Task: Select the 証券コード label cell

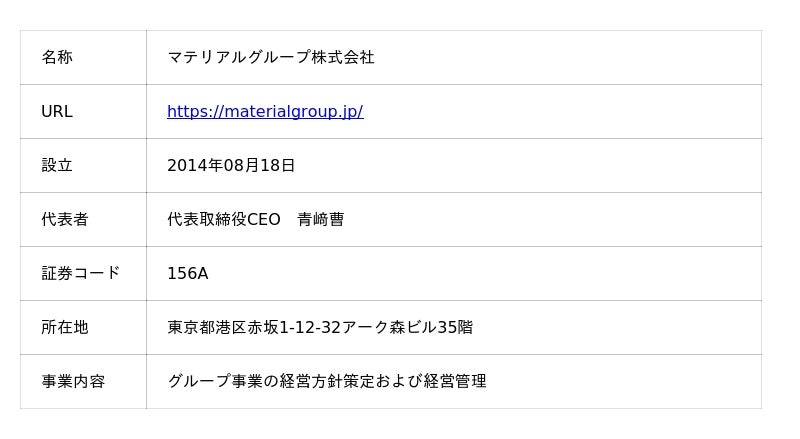Action: tap(81, 274)
